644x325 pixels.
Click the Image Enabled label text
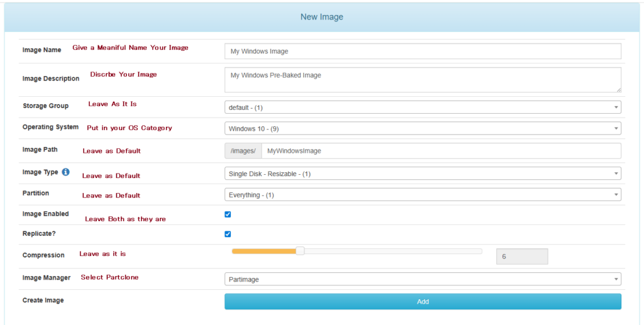point(46,214)
